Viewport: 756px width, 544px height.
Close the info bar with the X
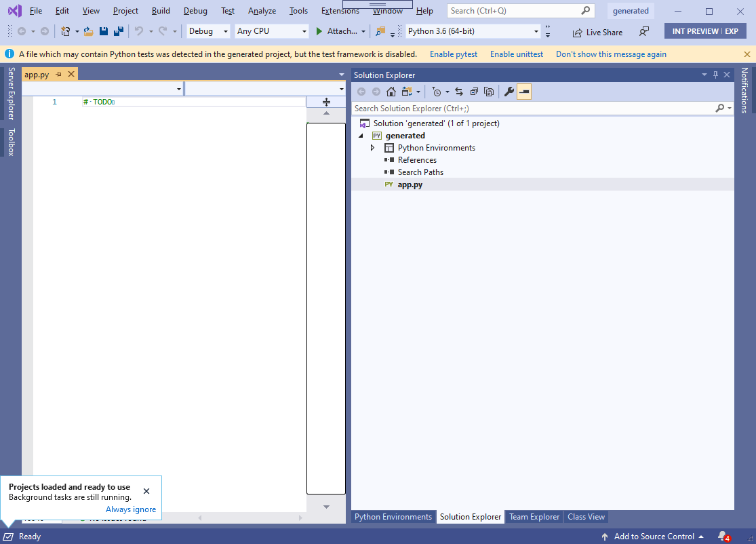point(747,54)
